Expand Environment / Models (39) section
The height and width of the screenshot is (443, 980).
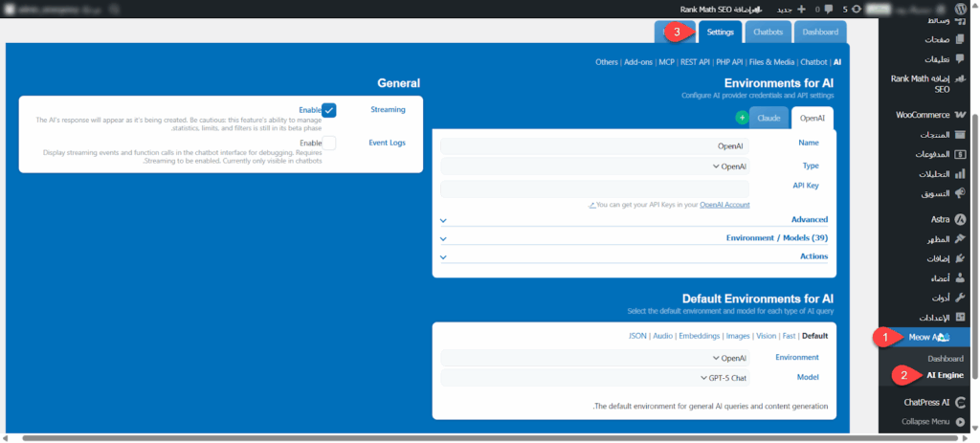(635, 238)
